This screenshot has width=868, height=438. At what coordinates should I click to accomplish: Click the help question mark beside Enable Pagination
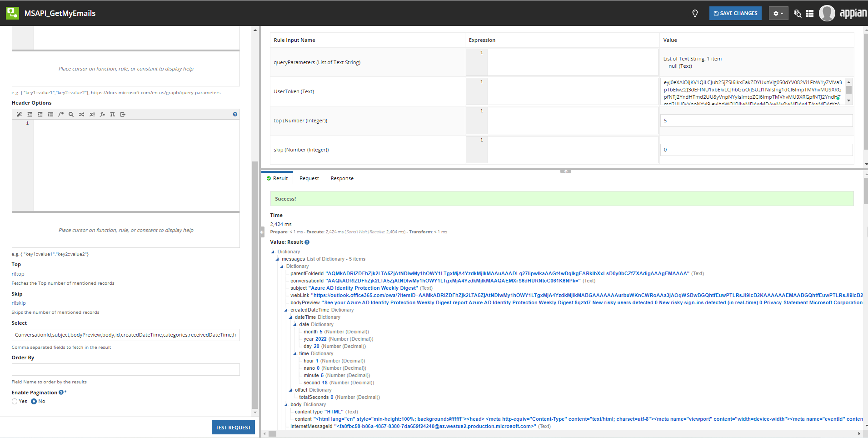click(61, 392)
